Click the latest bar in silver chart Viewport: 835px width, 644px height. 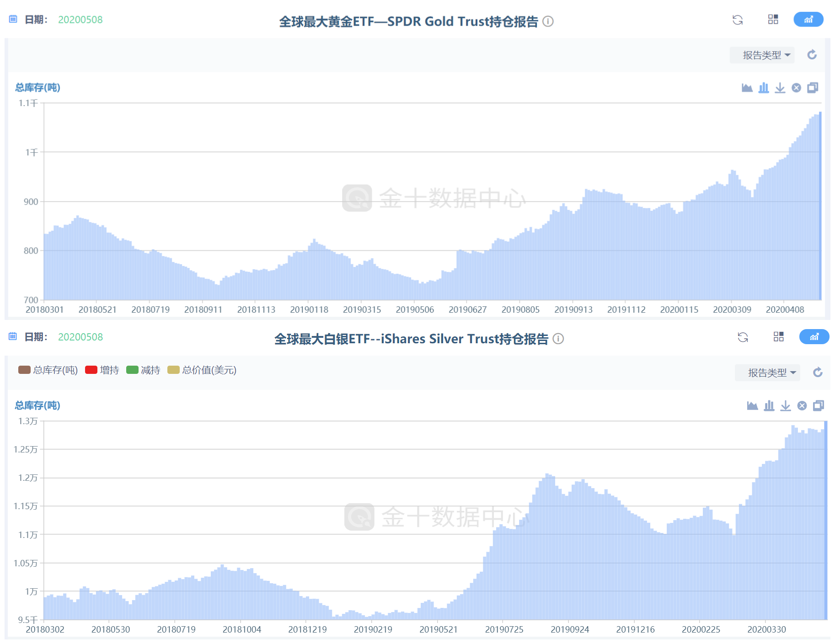tap(826, 521)
